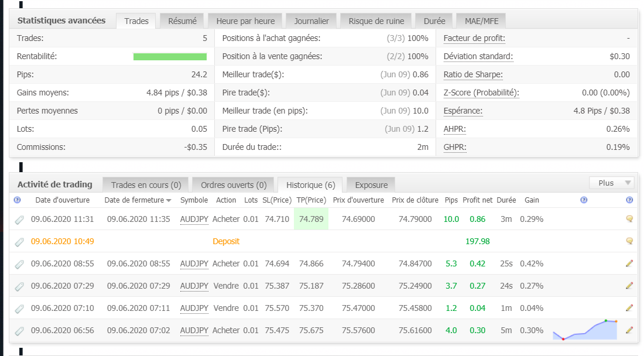
Task: Open the AUDJPY symbol link in the 06:56 trade
Action: pyautogui.click(x=194, y=330)
